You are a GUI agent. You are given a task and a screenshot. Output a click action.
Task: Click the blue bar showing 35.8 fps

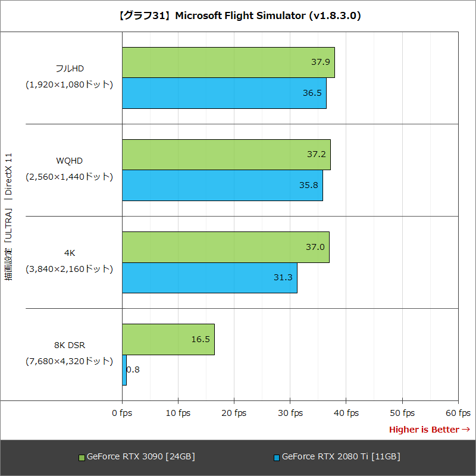[x=223, y=186]
